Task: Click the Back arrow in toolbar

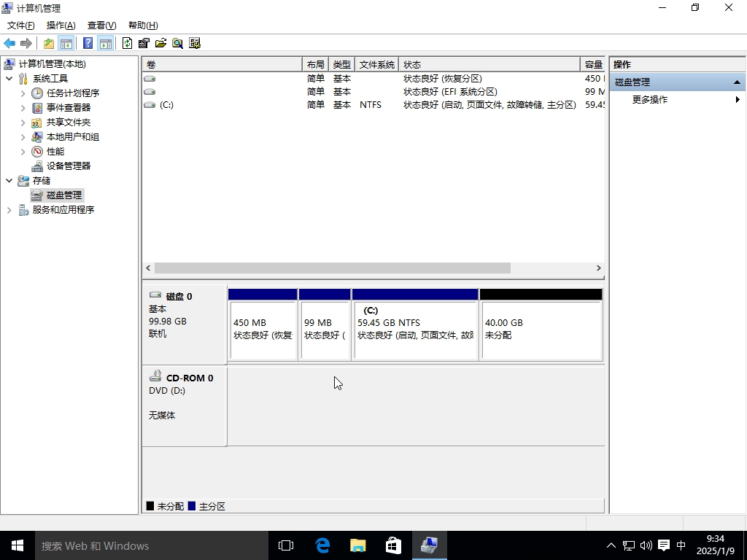Action: click(9, 43)
